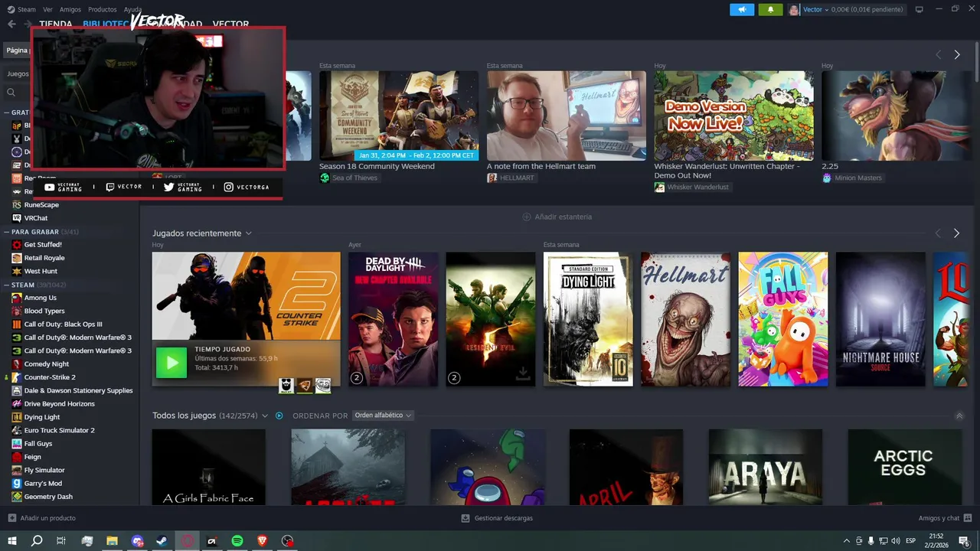
Task: Show hidden system tray icons
Action: (846, 541)
